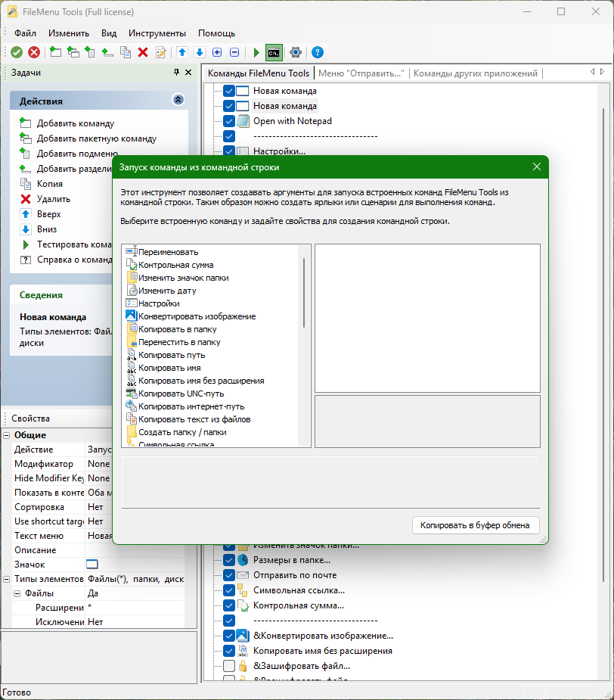Click the Значок property icon value
614x700 pixels.
click(92, 565)
